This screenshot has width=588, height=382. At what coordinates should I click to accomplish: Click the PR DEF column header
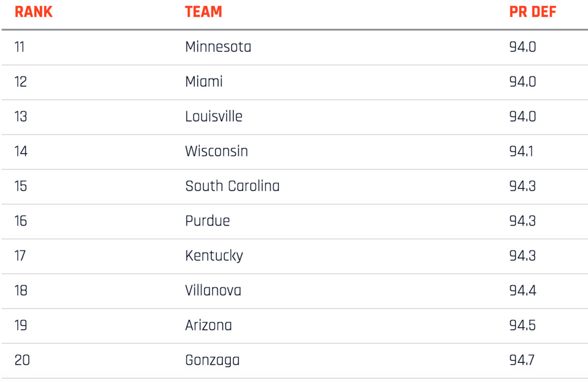click(x=533, y=12)
